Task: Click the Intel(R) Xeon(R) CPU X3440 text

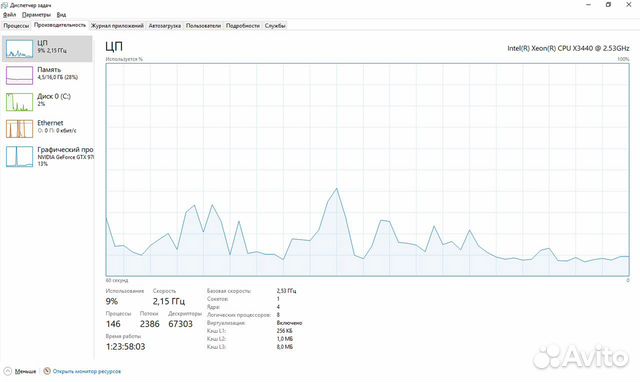Action: click(x=568, y=48)
